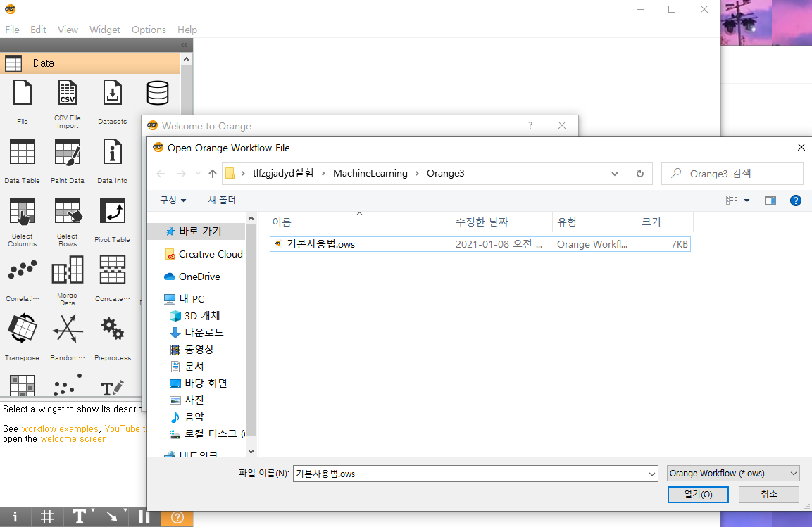Toggle the orange help button in bottom toolbar
Viewport: 812px width, 527px height.
click(176, 516)
